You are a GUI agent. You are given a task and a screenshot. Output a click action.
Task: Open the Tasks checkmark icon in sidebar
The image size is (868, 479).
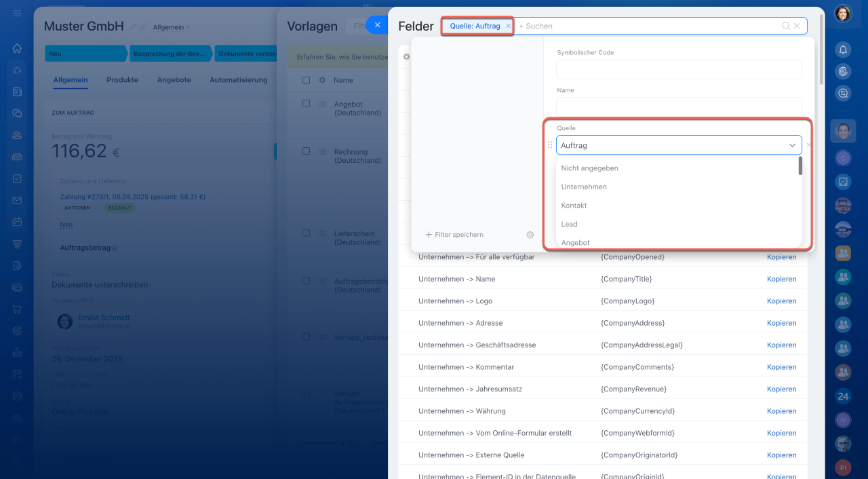point(17,178)
